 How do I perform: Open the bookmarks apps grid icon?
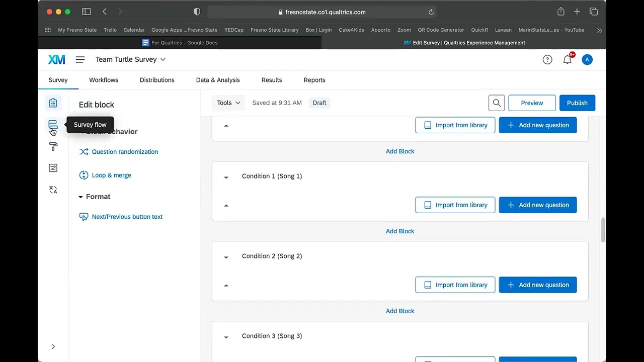[x=48, y=30]
